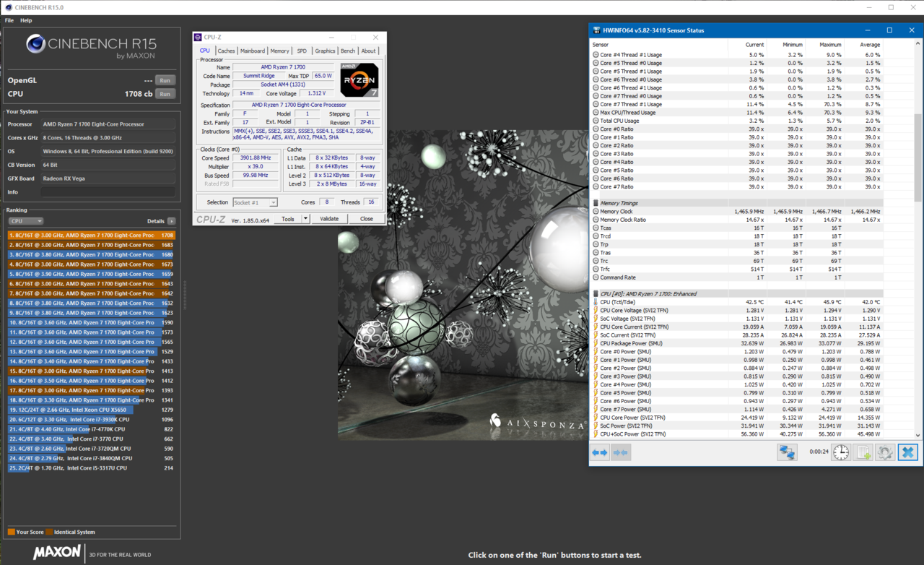Click the Memory Clock sensor icon

(x=596, y=212)
